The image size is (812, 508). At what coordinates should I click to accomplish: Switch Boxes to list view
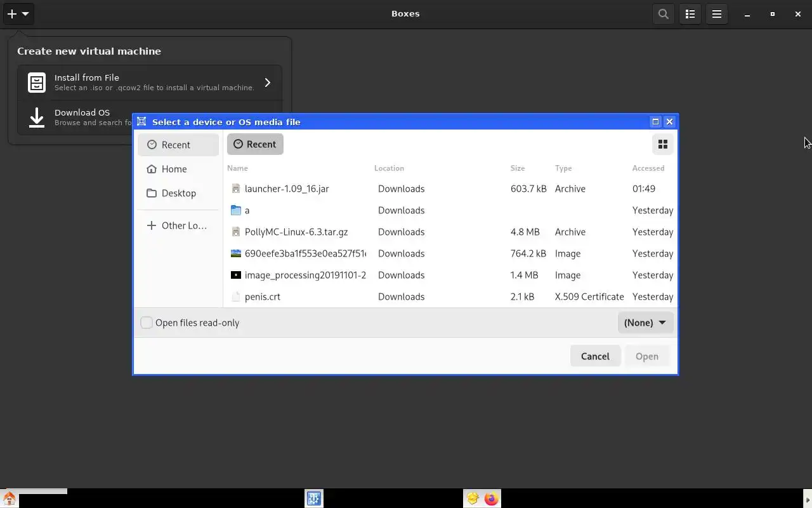pyautogui.click(x=690, y=13)
